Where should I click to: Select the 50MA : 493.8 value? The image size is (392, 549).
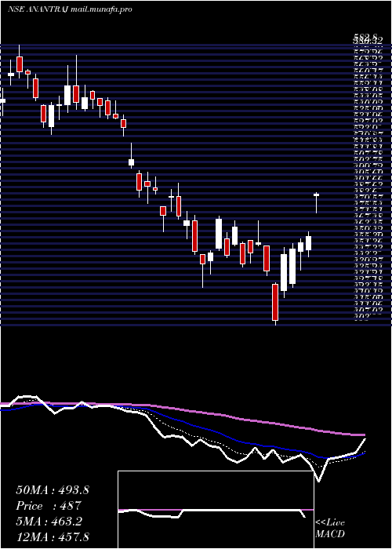[x=53, y=490]
